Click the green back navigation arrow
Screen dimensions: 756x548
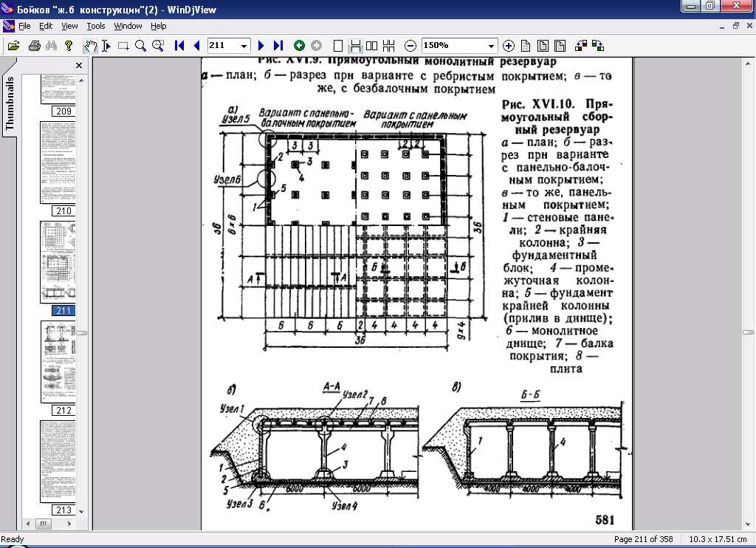[x=299, y=46]
